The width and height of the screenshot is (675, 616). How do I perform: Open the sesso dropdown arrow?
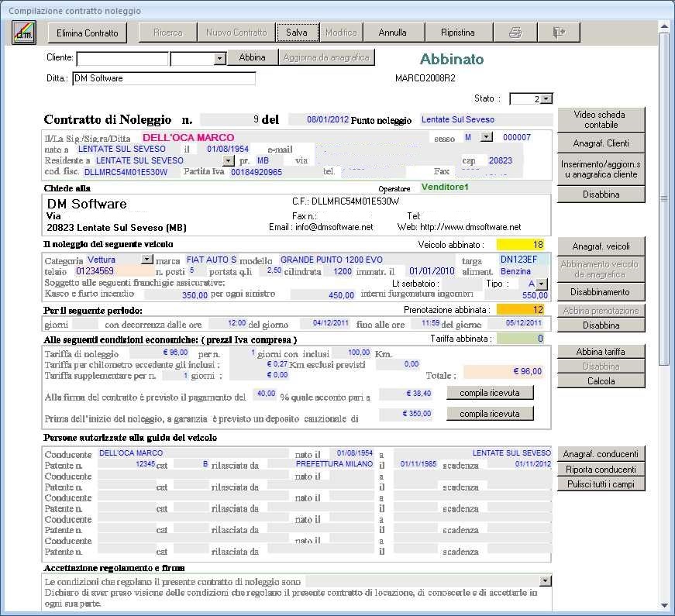[x=487, y=137]
